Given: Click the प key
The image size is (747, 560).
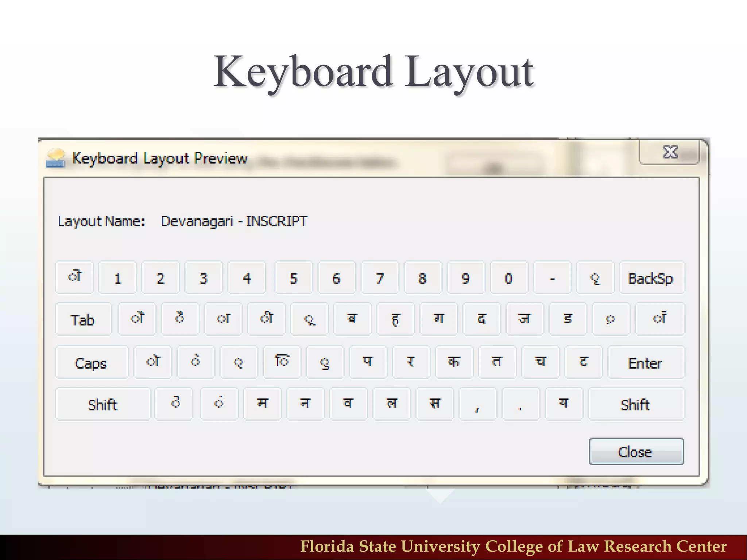Looking at the screenshot, I should (368, 363).
